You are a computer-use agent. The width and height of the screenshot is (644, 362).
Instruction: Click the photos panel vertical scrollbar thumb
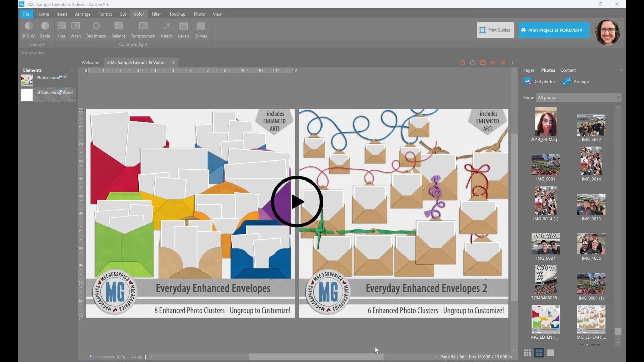pyautogui.click(x=618, y=332)
